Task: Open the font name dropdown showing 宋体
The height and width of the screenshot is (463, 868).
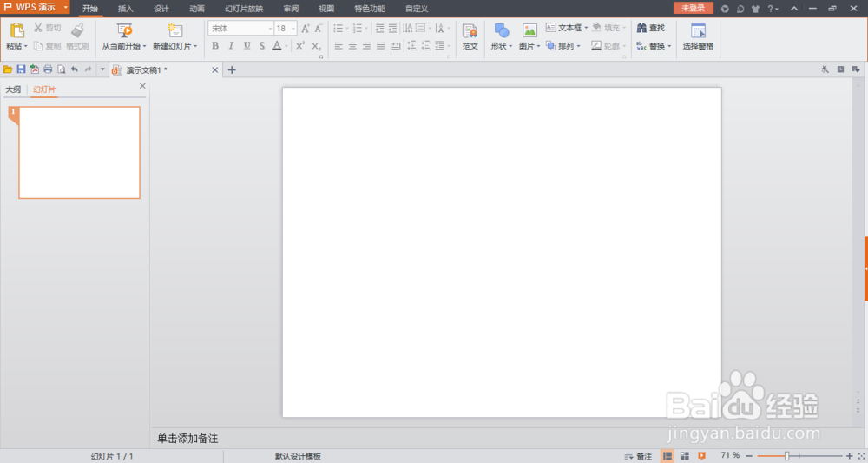Action: (x=240, y=29)
